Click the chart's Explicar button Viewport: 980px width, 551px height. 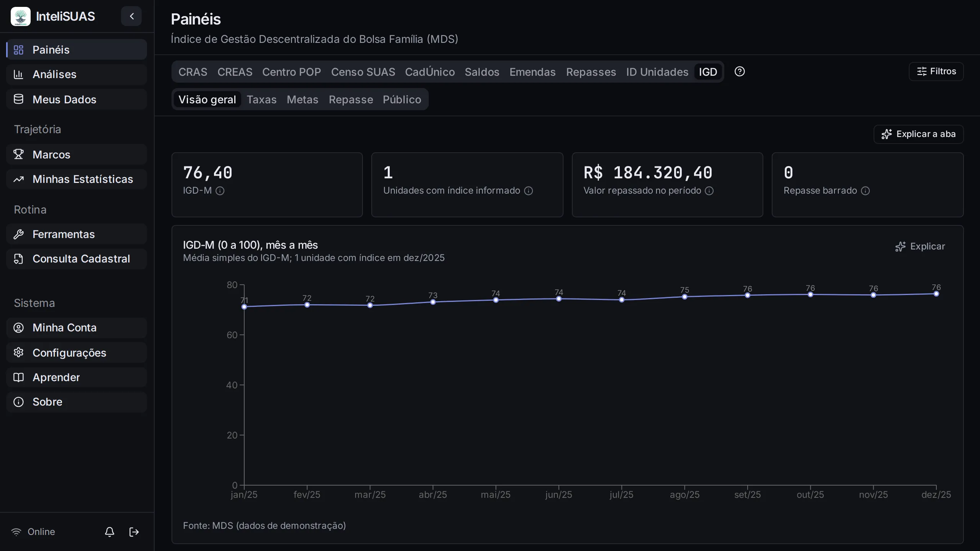pyautogui.click(x=920, y=246)
